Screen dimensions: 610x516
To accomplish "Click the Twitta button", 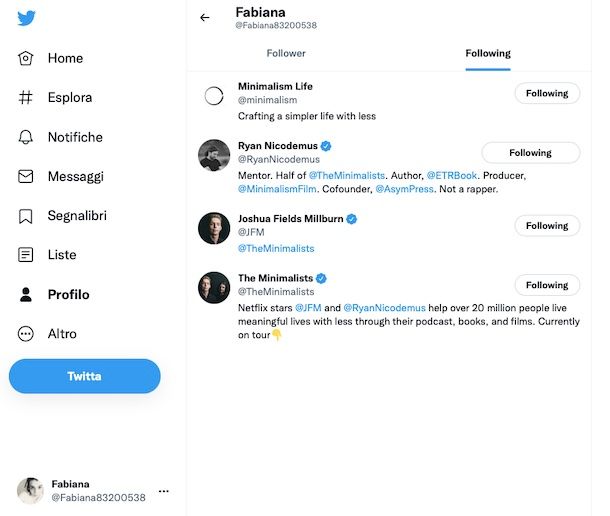I will coord(84,376).
